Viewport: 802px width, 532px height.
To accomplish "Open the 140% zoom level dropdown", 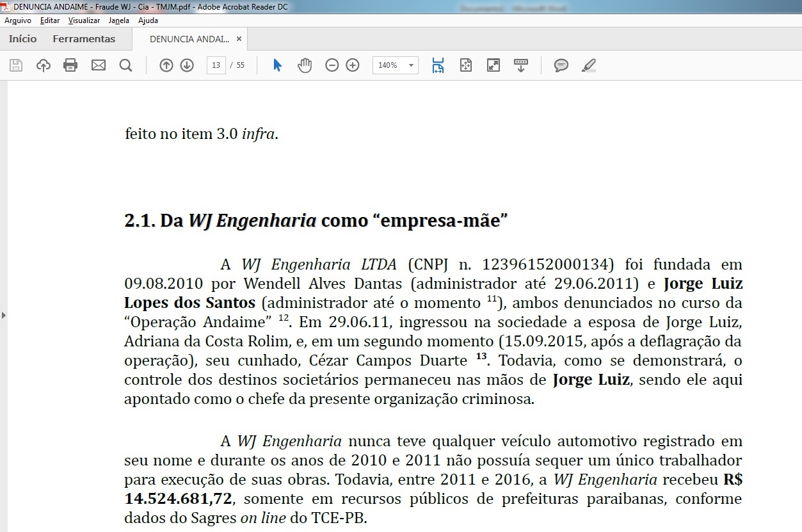I will coord(410,65).
